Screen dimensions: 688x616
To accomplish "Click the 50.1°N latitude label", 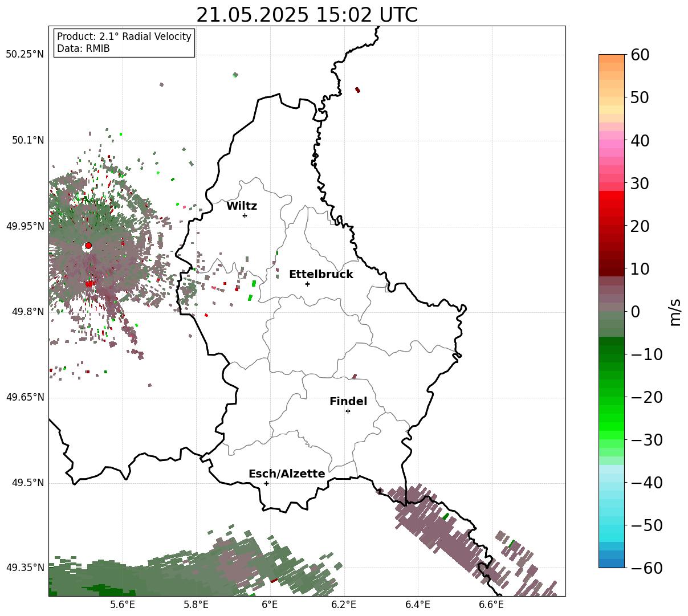I will pyautogui.click(x=27, y=140).
